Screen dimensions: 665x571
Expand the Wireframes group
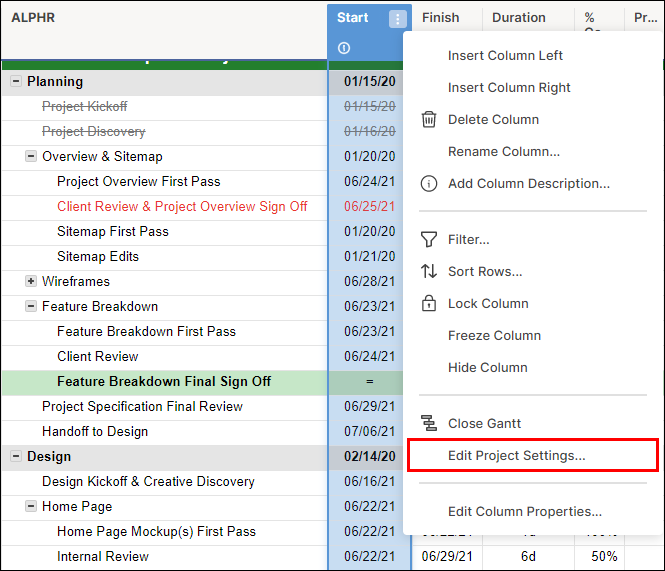coord(31,282)
